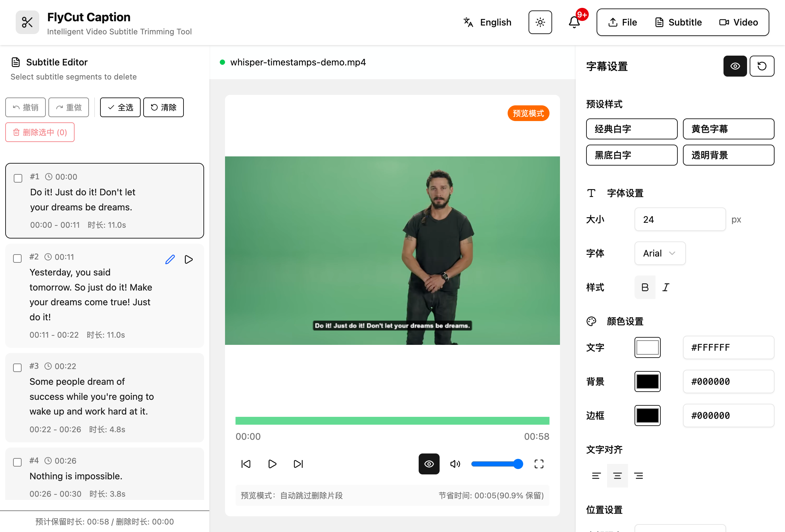Click 全选 to select all subtitle segments
Image resolution: width=785 pixels, height=532 pixels.
point(120,107)
